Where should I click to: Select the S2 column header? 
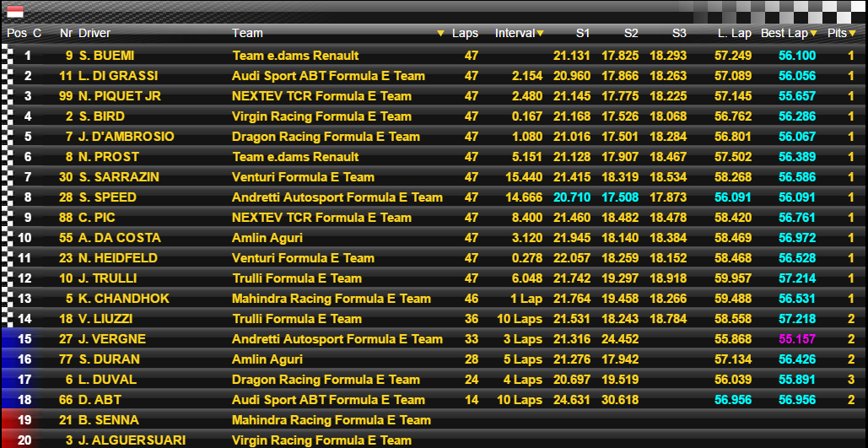click(x=631, y=33)
